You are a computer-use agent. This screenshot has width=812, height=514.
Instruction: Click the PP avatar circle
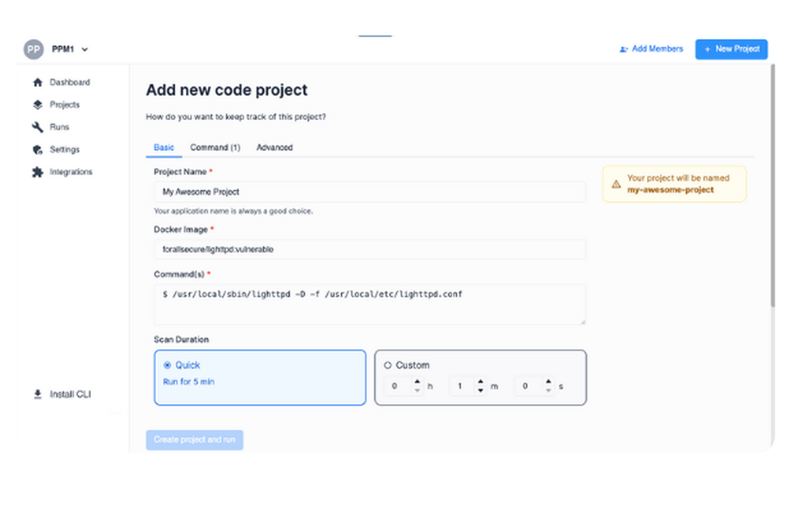[x=33, y=50]
